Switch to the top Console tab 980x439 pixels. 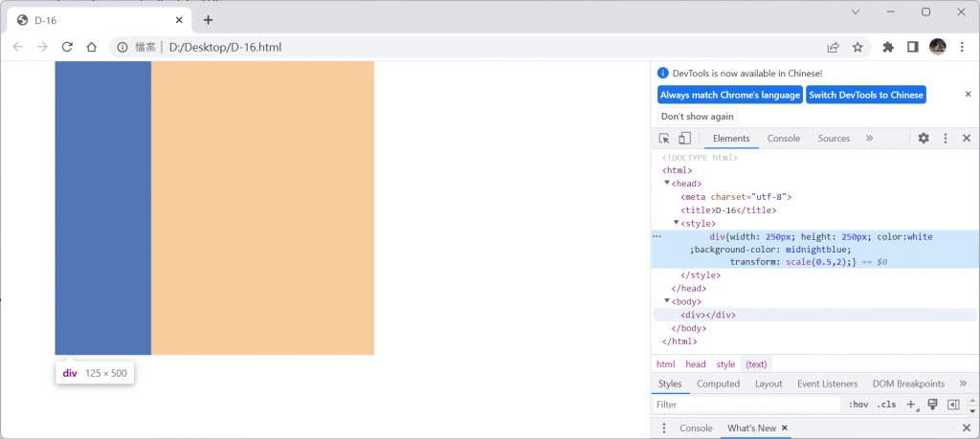pos(784,139)
